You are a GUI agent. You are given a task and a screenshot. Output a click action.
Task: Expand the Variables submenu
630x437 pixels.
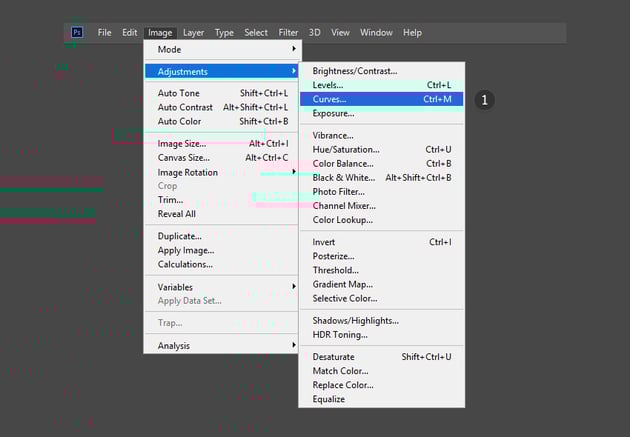click(x=222, y=287)
